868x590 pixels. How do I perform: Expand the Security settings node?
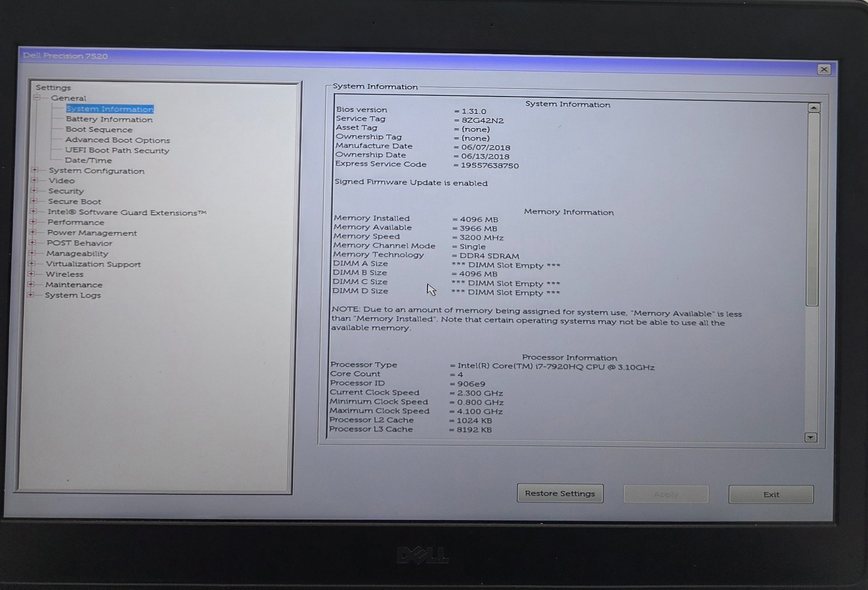[34, 191]
